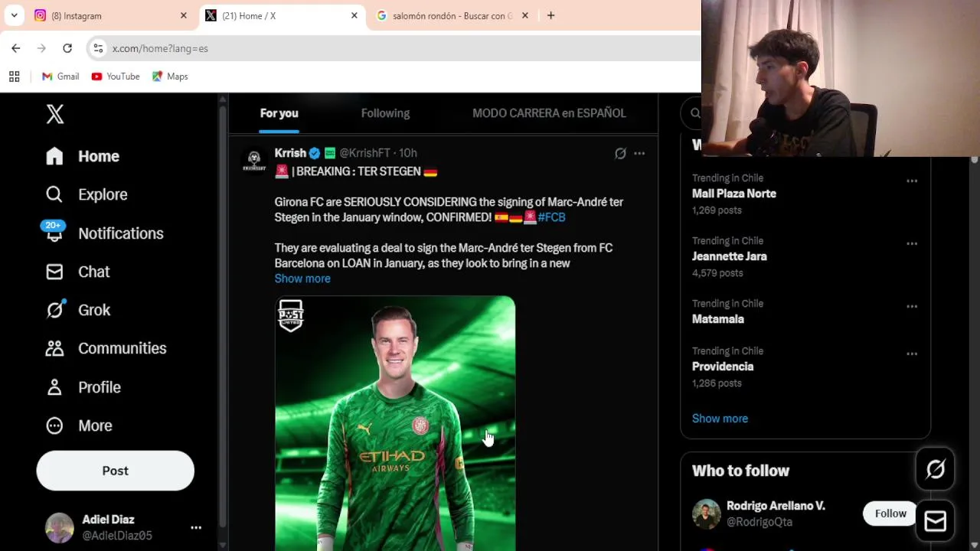
Task: Close the Home / X tab
Action: [354, 15]
